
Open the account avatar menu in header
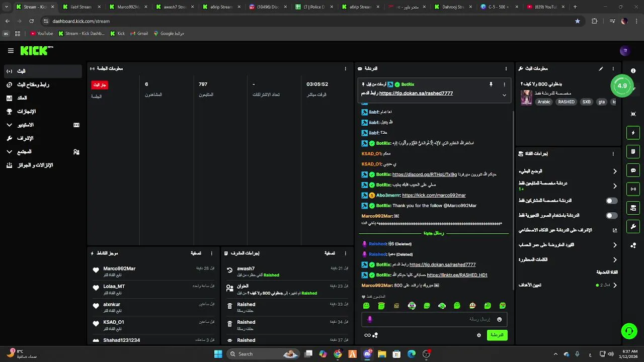point(625,51)
